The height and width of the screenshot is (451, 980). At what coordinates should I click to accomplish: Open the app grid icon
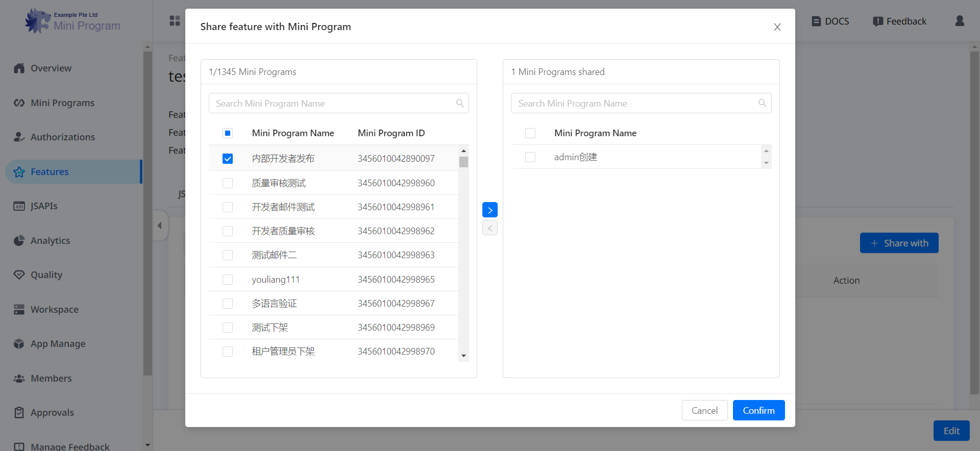(175, 21)
